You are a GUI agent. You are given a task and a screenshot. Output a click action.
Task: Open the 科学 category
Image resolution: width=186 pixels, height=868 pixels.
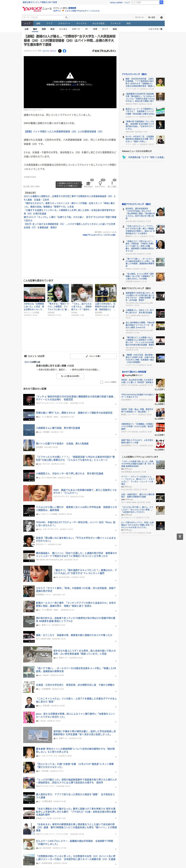(x=95, y=29)
